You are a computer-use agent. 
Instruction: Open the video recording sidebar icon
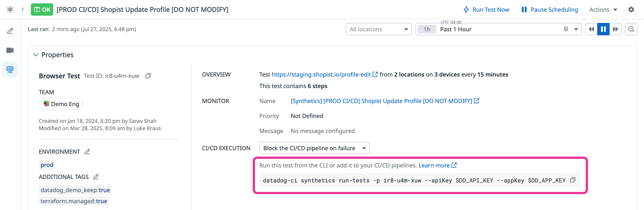(x=10, y=50)
